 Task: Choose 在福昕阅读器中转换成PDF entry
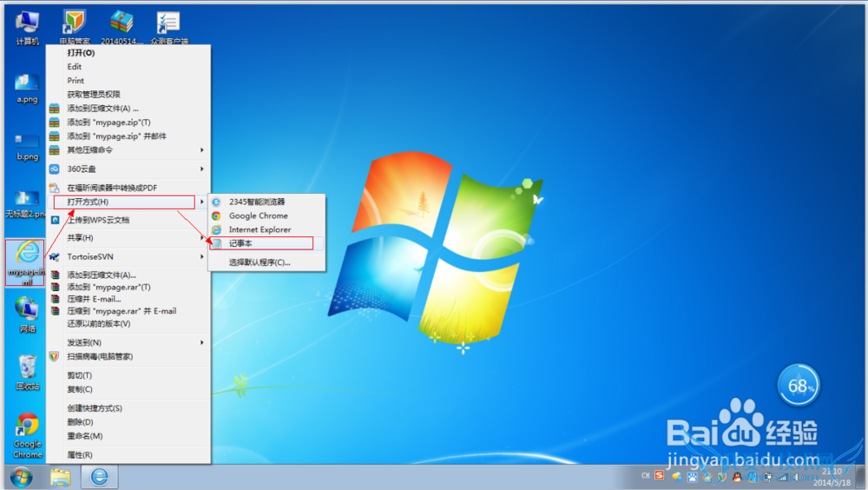[128, 188]
